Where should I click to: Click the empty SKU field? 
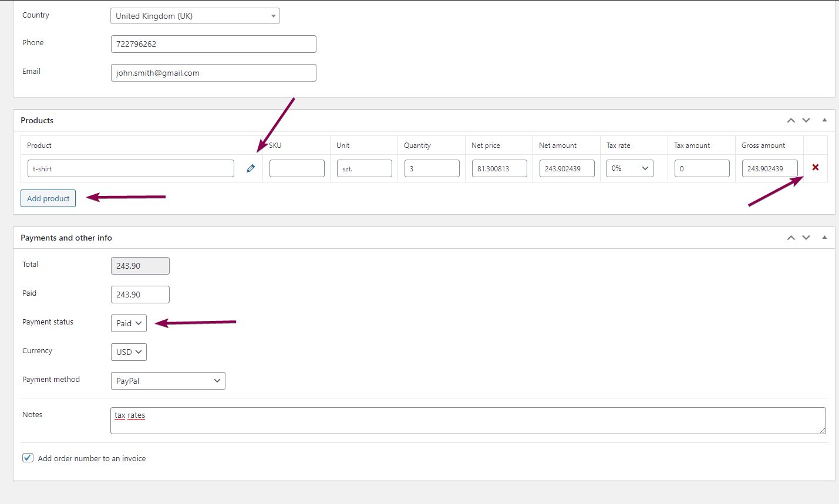click(x=297, y=168)
